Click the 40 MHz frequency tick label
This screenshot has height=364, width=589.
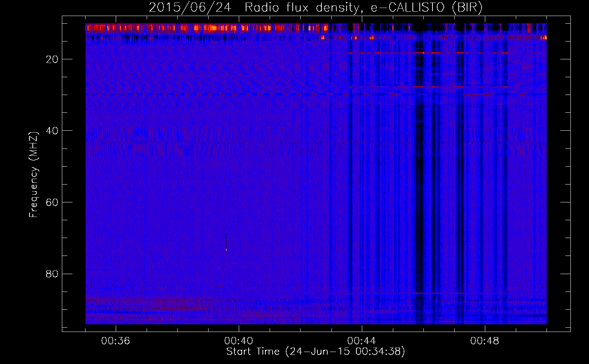pyautogui.click(x=52, y=130)
